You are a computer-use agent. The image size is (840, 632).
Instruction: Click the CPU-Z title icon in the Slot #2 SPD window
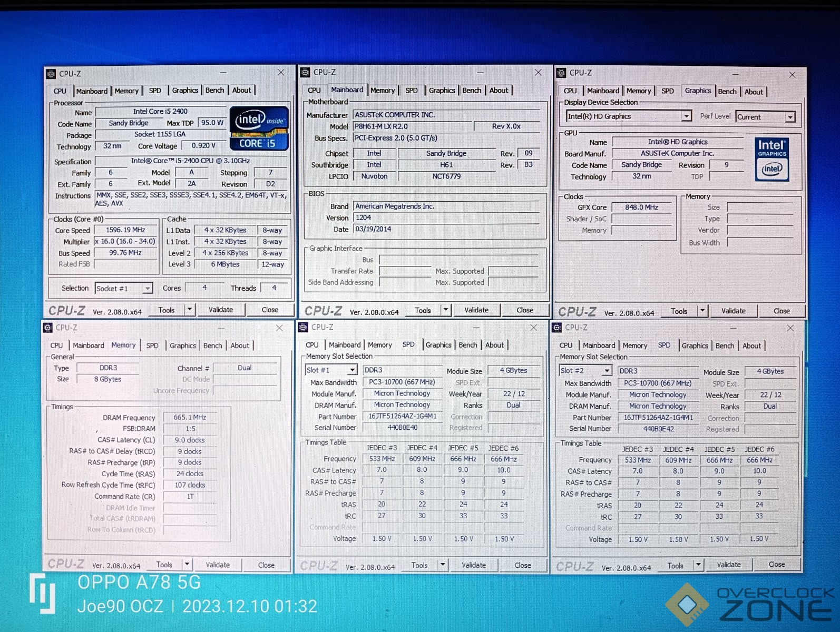[557, 328]
